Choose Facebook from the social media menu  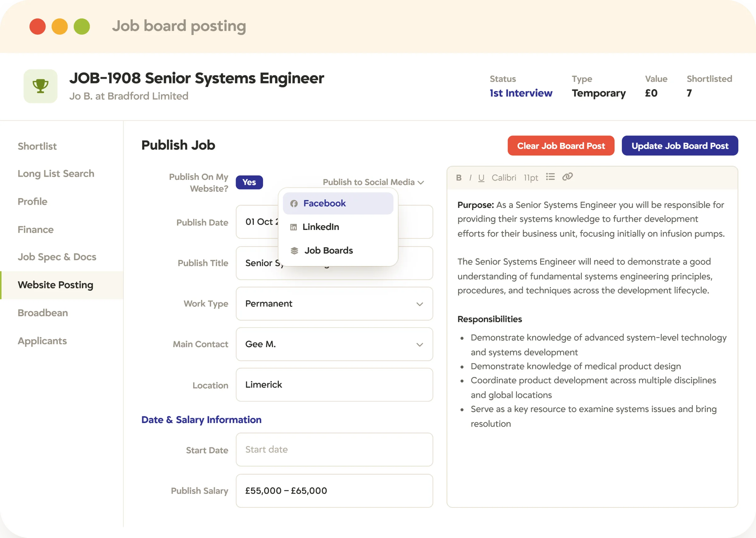338,203
